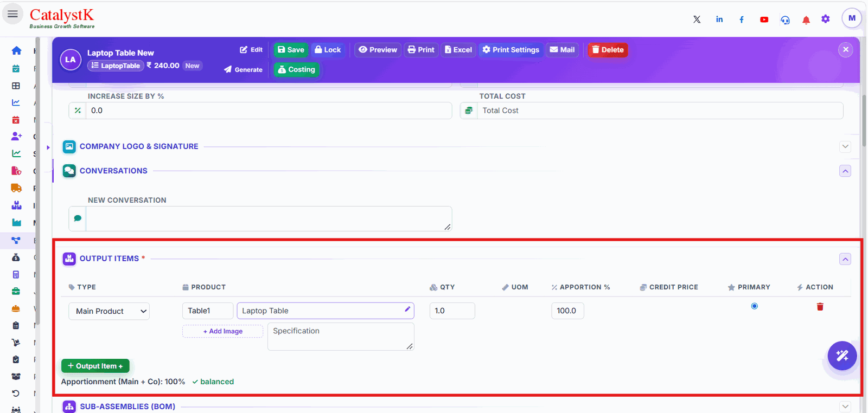This screenshot has width=868, height=413.
Task: Open the truck icon in sidebar
Action: tap(16, 188)
